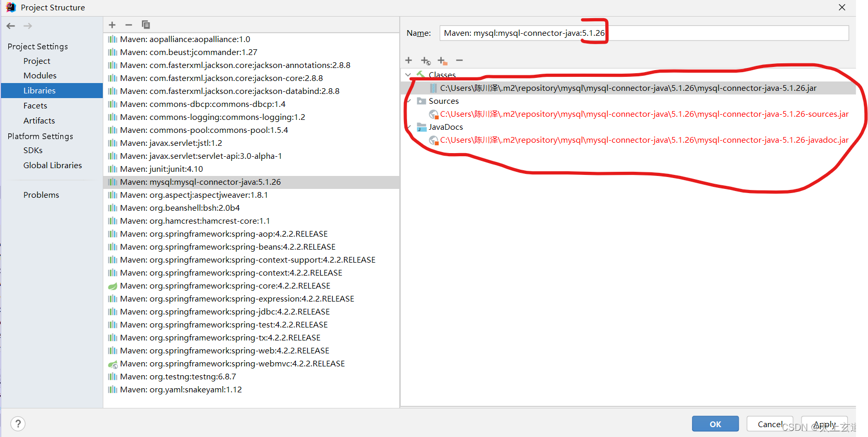Click the Sources folder icon
Screen dimensions: 868x437
click(x=422, y=101)
